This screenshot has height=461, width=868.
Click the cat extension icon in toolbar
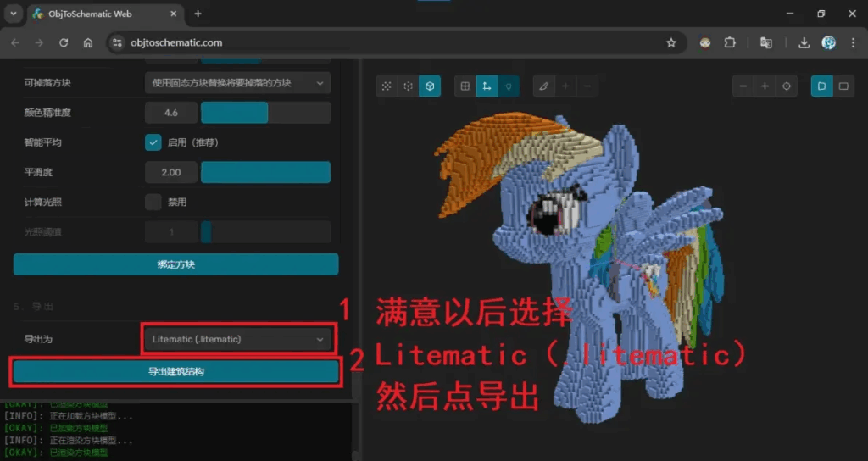coord(704,42)
